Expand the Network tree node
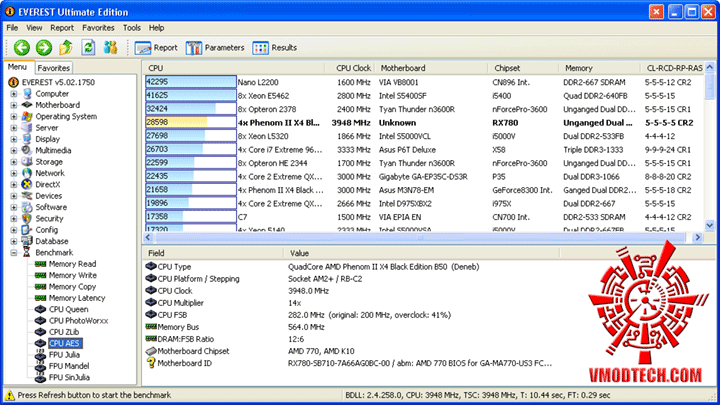This screenshot has width=720, height=405. (14, 173)
